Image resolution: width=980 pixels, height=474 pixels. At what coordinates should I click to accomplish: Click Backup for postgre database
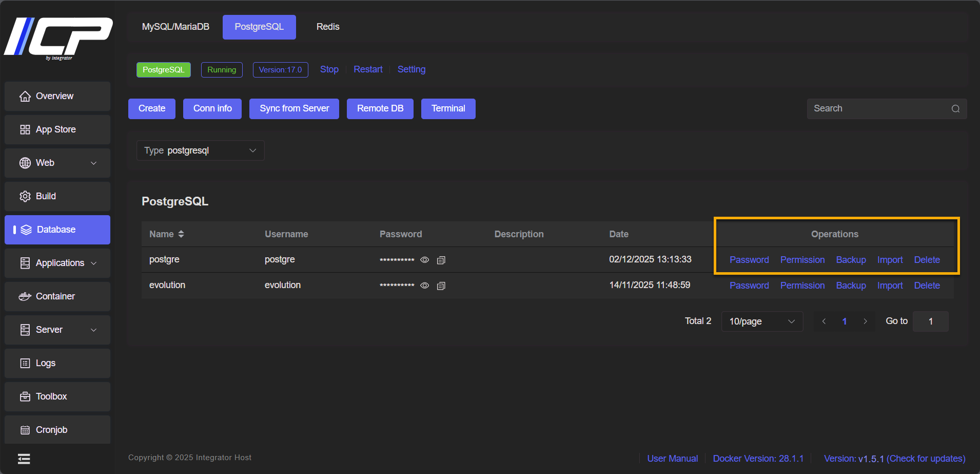click(x=851, y=260)
